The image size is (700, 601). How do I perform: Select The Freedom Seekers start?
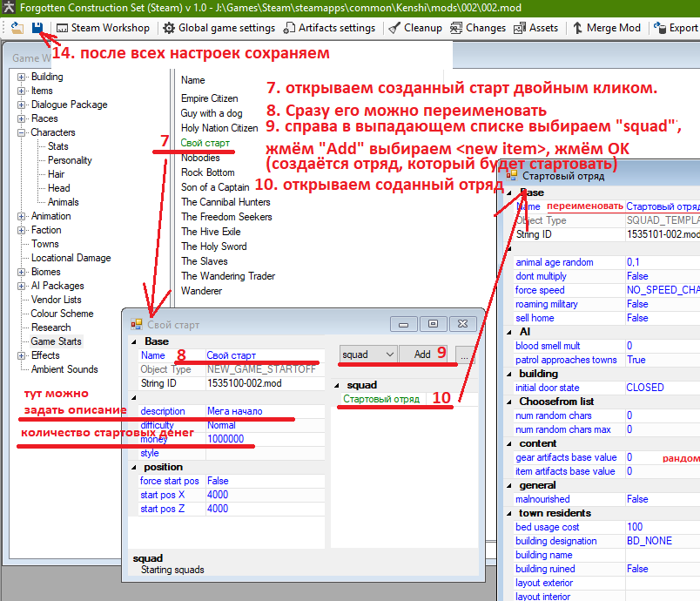226,217
